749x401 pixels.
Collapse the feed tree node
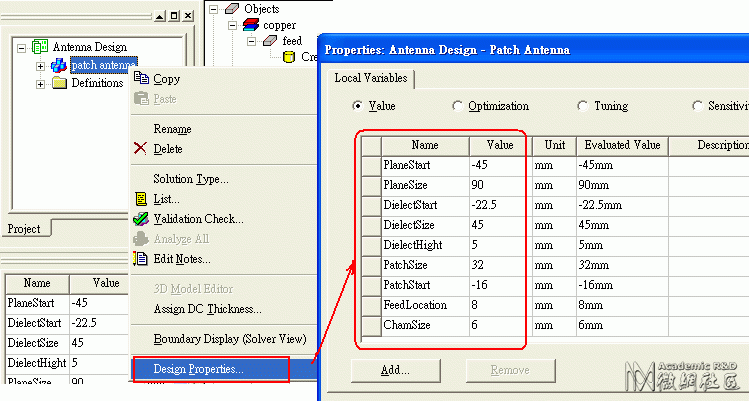[252, 42]
